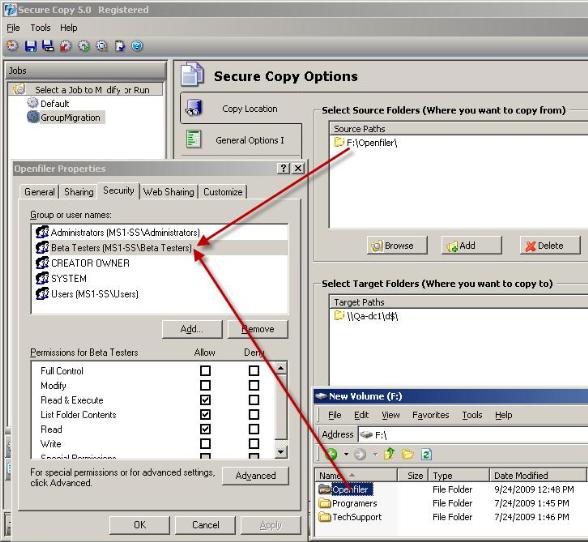Select the Beta Testers group entry
Image resolution: width=588 pixels, height=542 pixels.
coord(160,248)
